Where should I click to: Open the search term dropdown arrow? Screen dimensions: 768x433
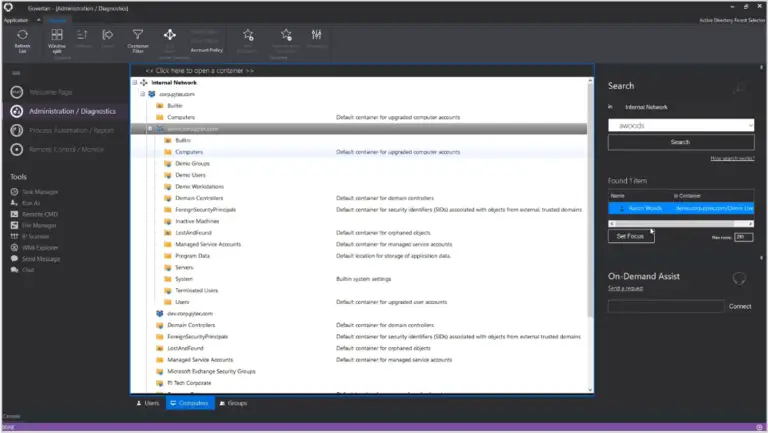tap(749, 126)
